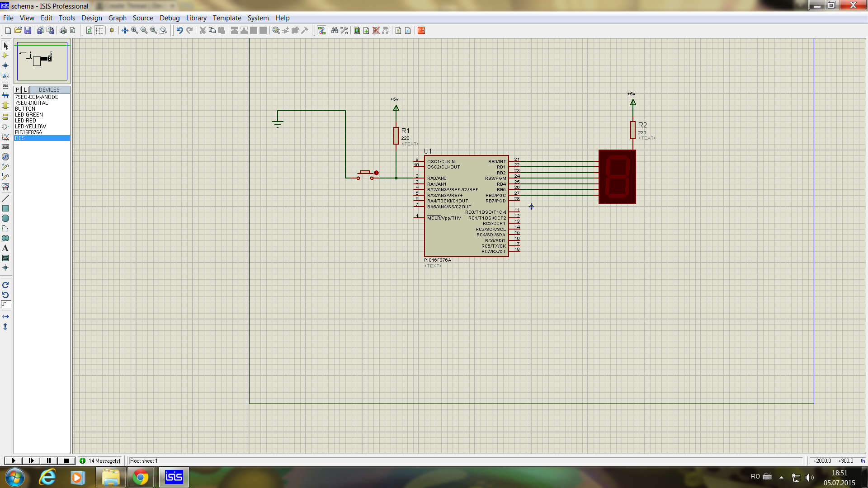Select the Buses mode tool
Image resolution: width=868 pixels, height=488 pixels.
click(5, 95)
